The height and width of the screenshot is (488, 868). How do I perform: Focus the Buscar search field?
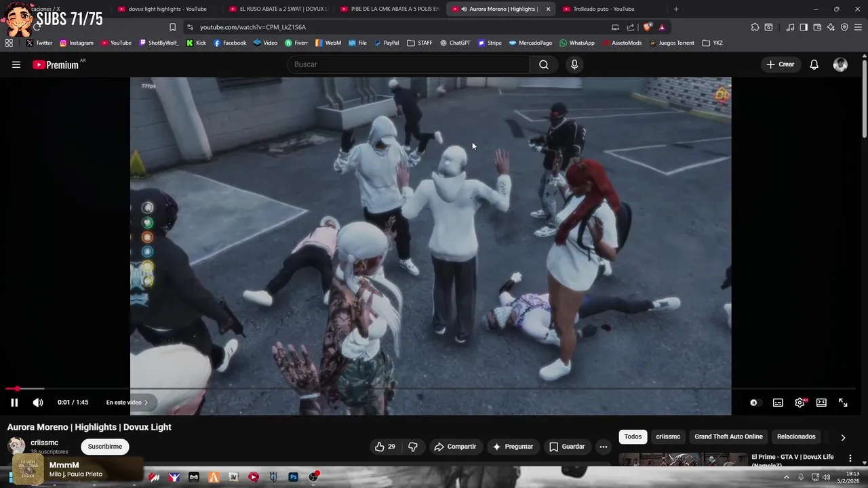point(408,64)
